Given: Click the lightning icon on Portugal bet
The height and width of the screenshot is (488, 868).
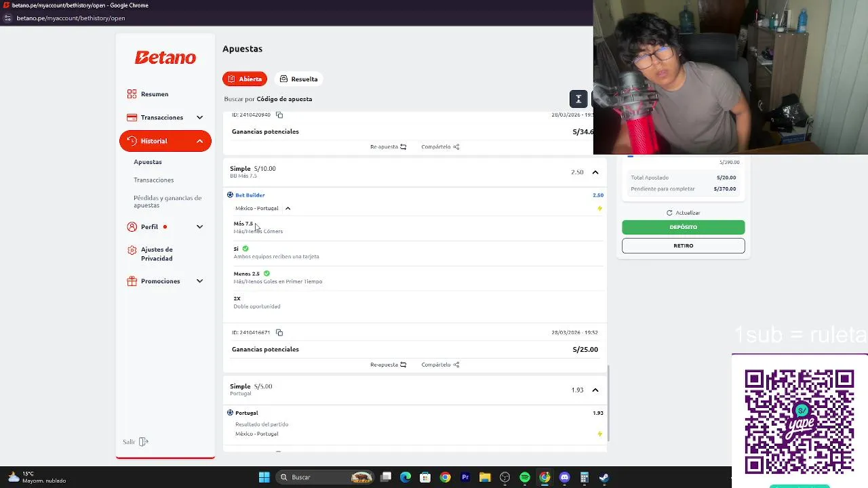Looking at the screenshot, I should (x=599, y=434).
